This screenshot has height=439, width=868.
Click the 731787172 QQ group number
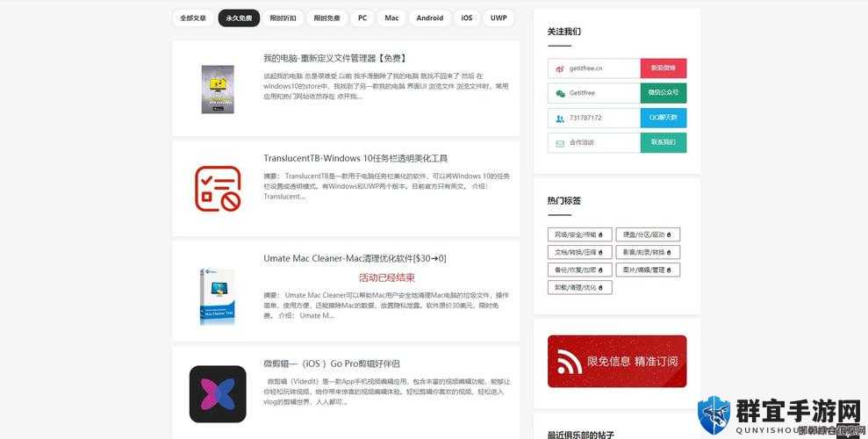coord(585,118)
